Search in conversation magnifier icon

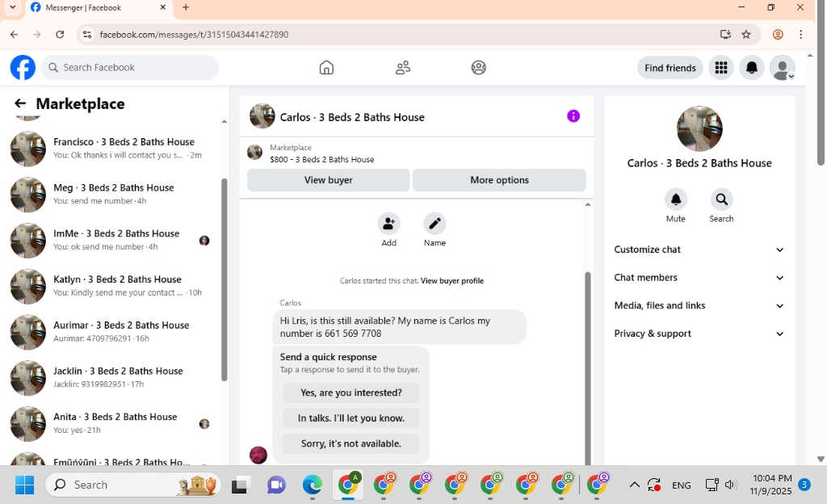(x=721, y=199)
